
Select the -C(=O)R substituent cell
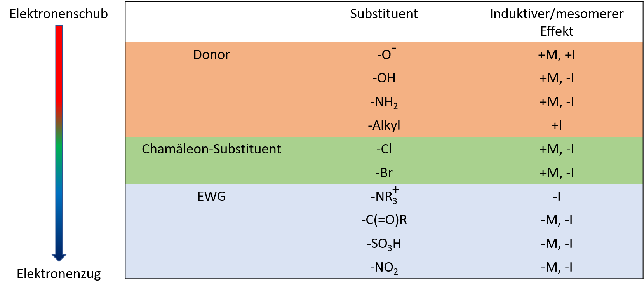point(384,220)
